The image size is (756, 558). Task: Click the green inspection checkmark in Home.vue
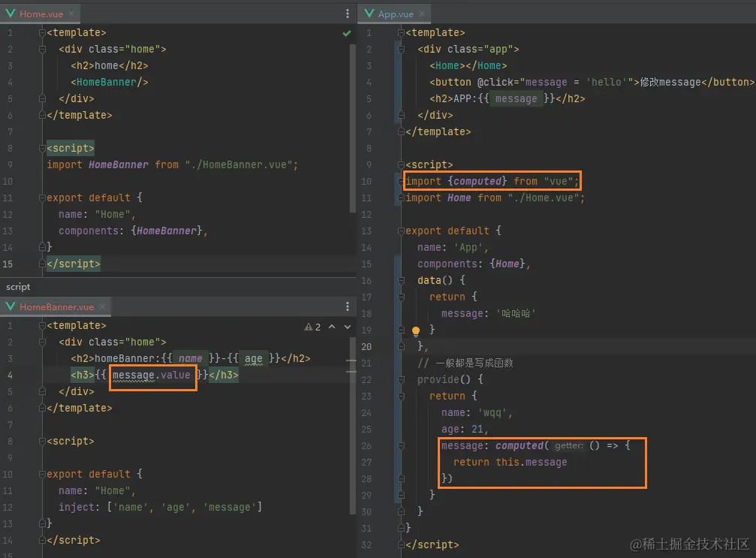click(346, 33)
